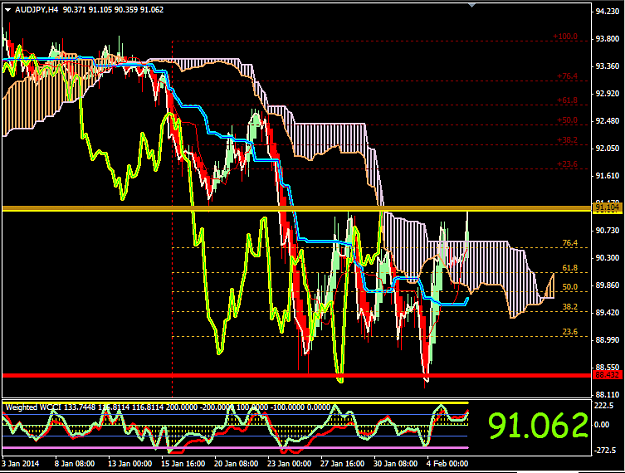Click the 93.800 price scale value
The image size is (625, 473).
(x=607, y=39)
